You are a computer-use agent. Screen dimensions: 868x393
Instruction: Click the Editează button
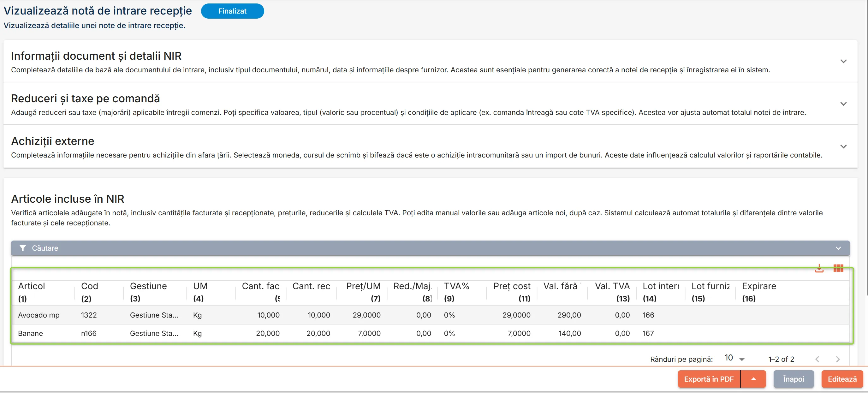842,379
